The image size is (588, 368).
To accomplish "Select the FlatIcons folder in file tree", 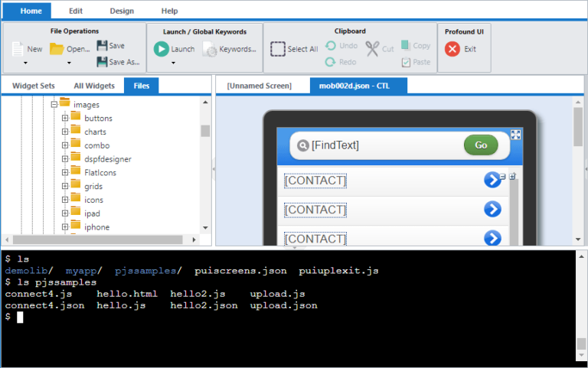I will tap(100, 173).
